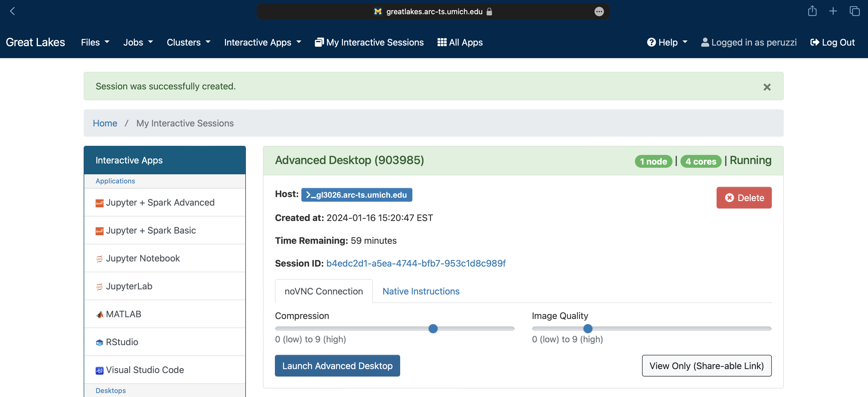Open the browser share icon
868x397 pixels.
point(812,11)
